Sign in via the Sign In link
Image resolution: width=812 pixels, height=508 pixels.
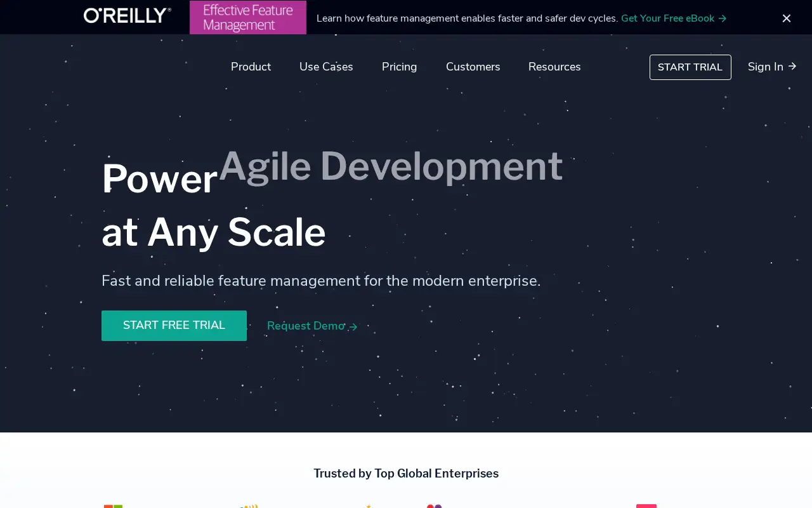point(772,67)
